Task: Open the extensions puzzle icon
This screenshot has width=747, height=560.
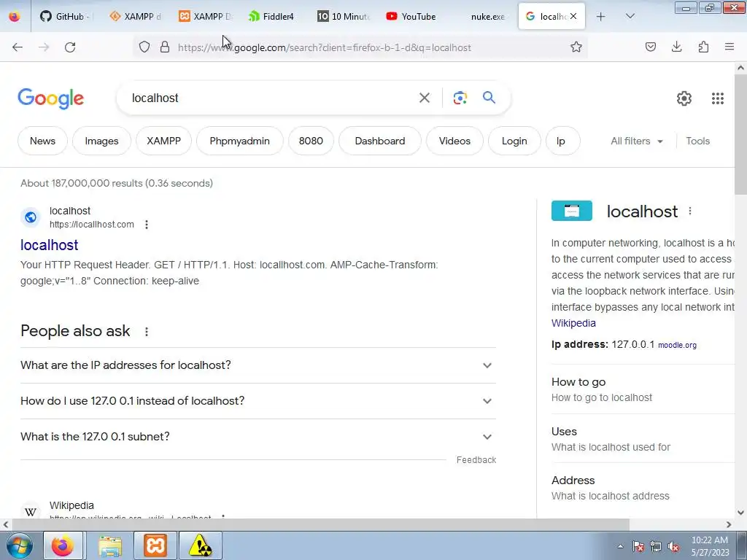Action: tap(703, 47)
